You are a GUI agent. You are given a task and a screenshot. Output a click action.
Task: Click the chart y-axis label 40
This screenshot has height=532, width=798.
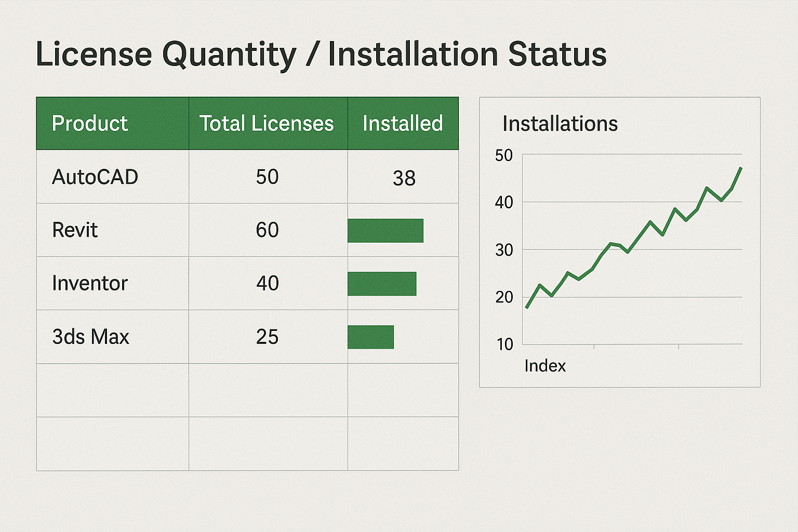[x=504, y=202]
